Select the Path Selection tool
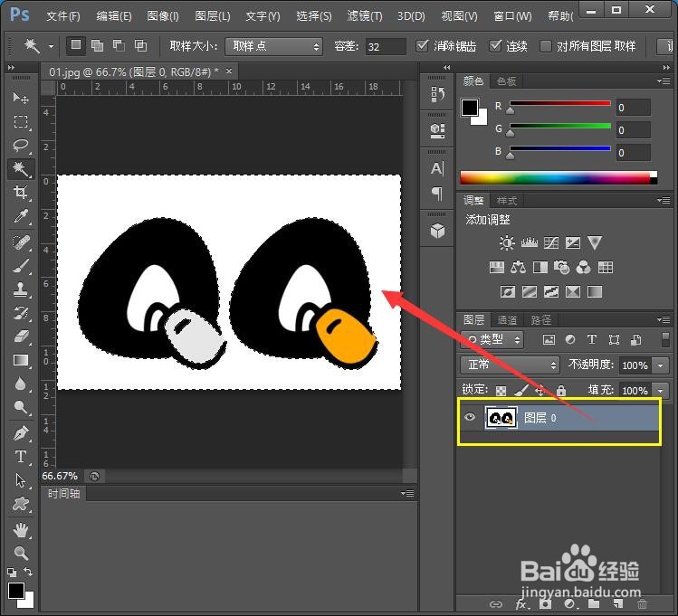 (x=20, y=480)
